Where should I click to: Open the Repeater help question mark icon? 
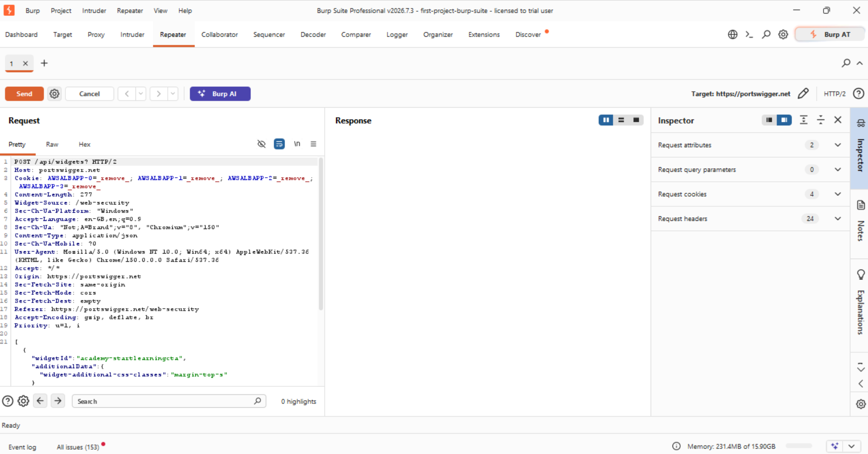(858, 94)
